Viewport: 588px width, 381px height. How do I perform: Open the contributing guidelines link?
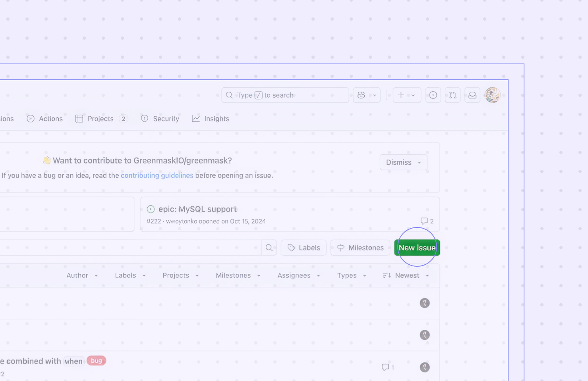[x=157, y=175]
